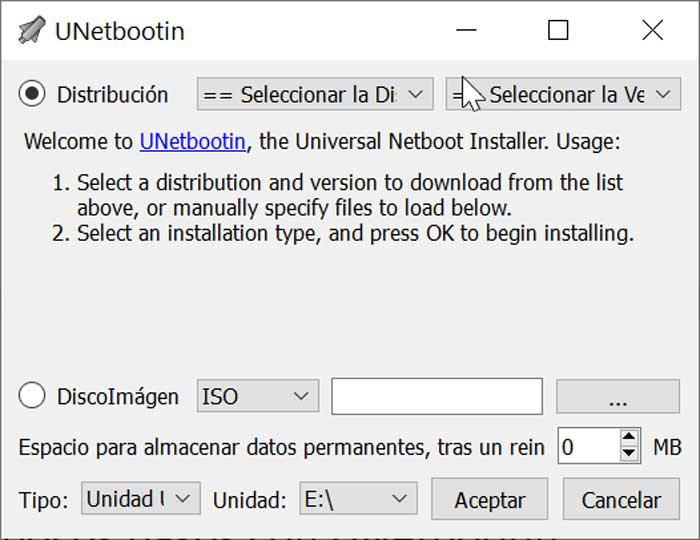Select the DiscoImágen radio button
Screen dimensions: 700x540
(32, 396)
